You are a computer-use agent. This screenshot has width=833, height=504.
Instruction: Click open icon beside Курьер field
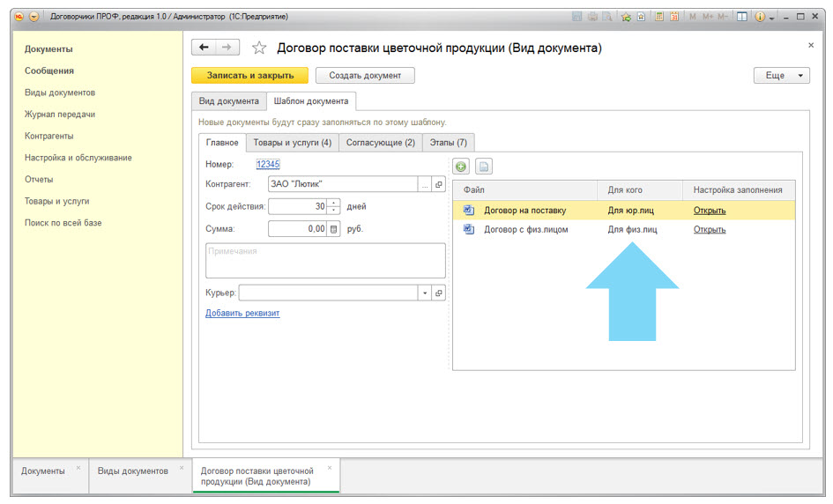[439, 293]
